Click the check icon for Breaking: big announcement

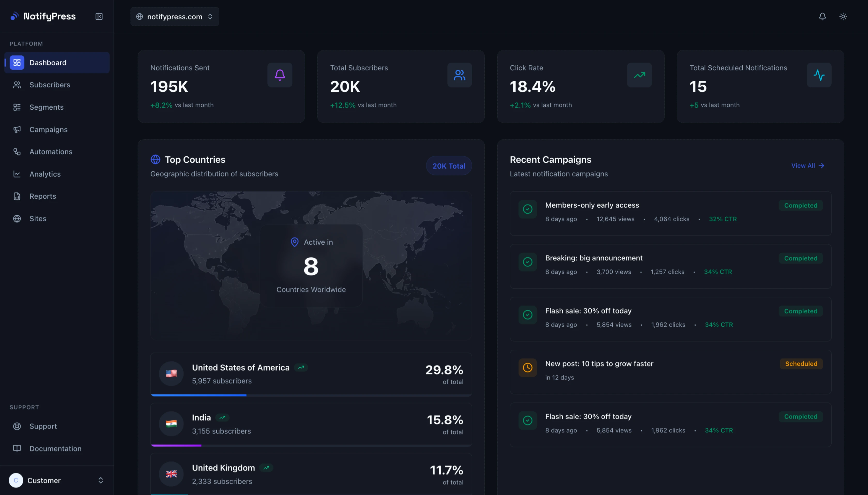pos(527,262)
